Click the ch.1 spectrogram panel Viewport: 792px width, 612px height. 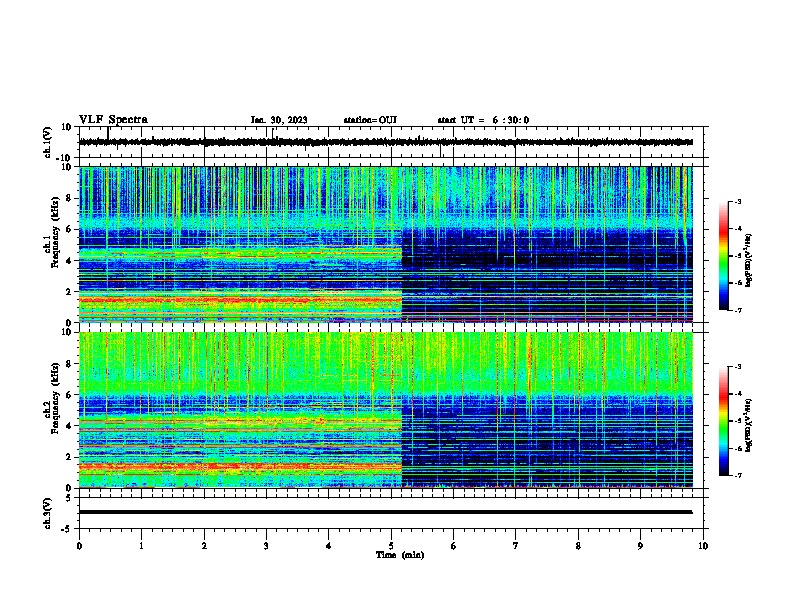coord(386,244)
